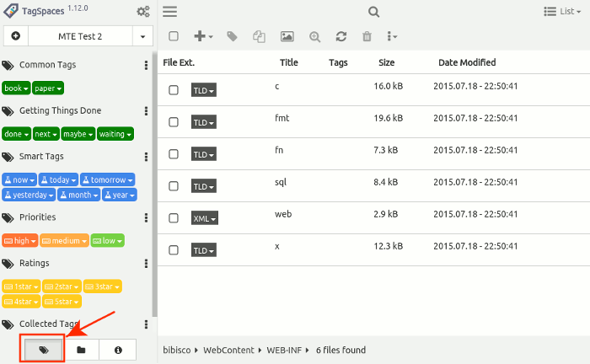Select the 3star rating tag
Screen dimensions: 590x364
(102, 286)
